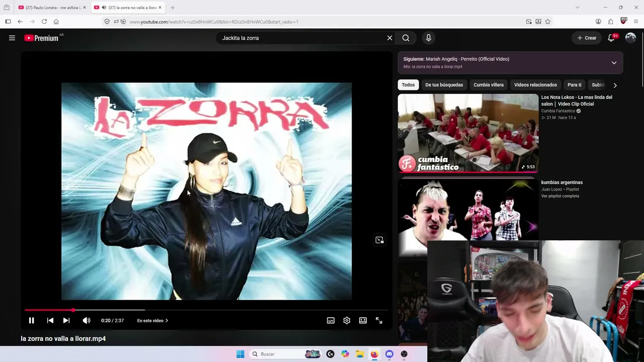This screenshot has height=362, width=644.
Task: Open tracking protection shield icon
Action: [x=107, y=22]
